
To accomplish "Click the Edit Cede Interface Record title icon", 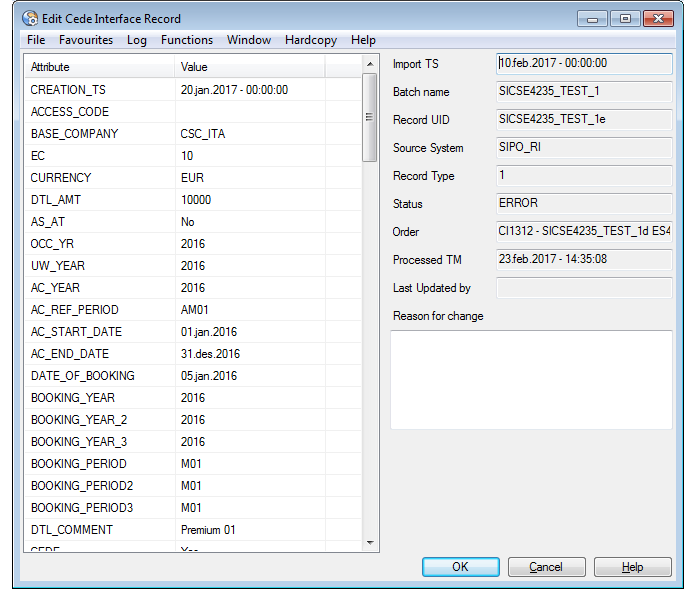I will point(30,18).
